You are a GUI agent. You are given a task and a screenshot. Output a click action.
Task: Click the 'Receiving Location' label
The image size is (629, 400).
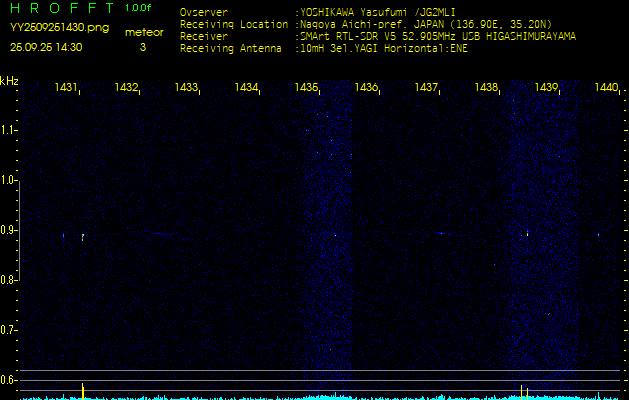234,24
